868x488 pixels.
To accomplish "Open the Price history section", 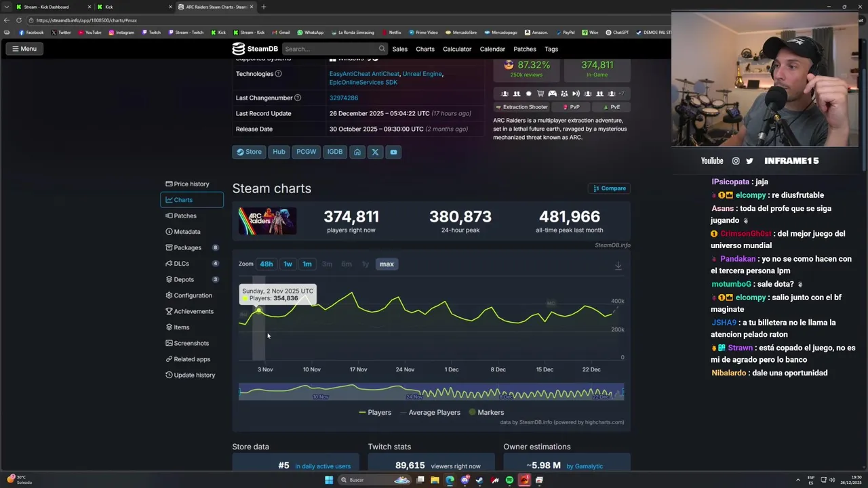I will click(x=192, y=184).
